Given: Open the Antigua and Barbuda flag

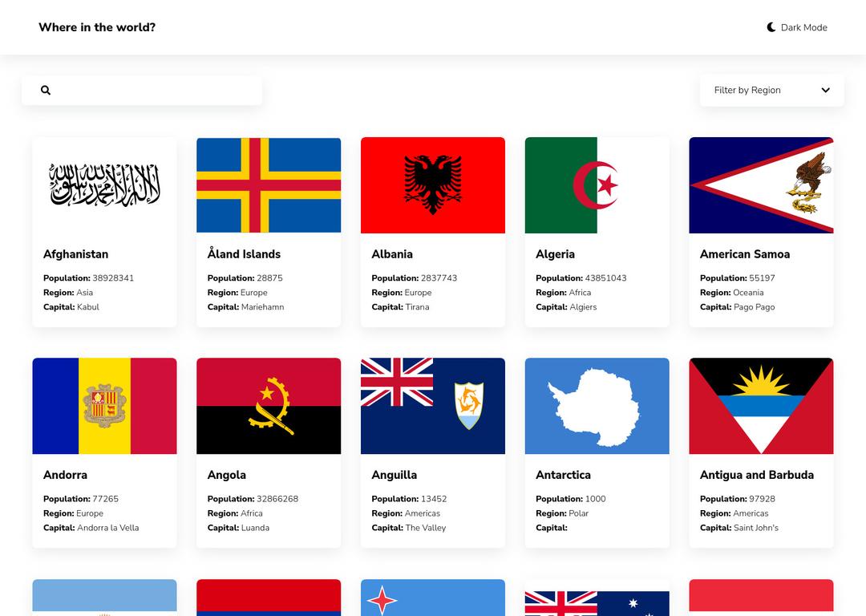Looking at the screenshot, I should pyautogui.click(x=761, y=406).
